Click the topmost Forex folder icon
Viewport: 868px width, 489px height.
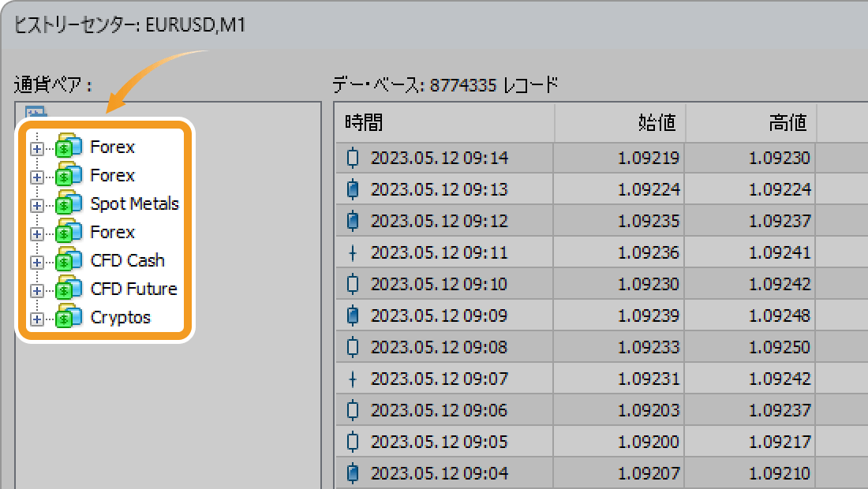69,146
